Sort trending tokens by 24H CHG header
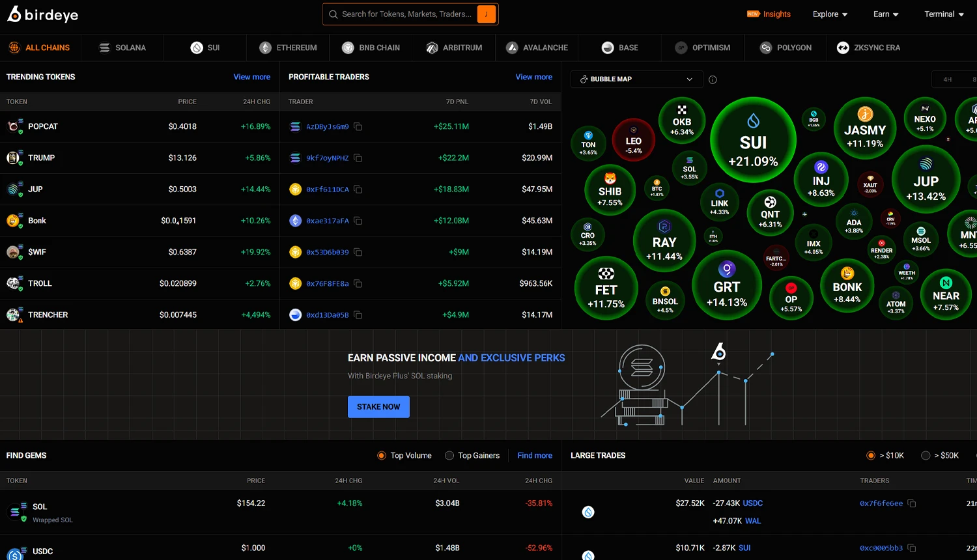The image size is (977, 560). (x=257, y=102)
